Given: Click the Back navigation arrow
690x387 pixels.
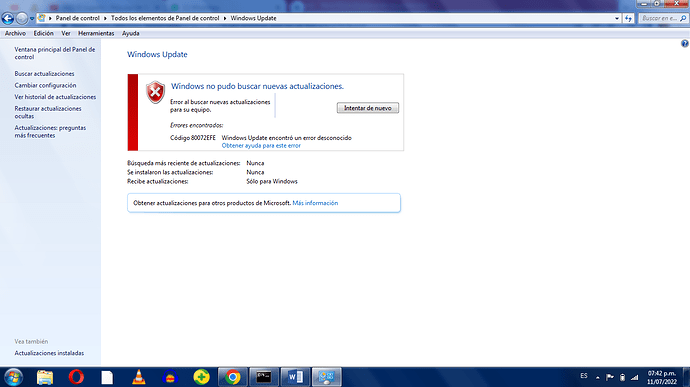Looking at the screenshot, I should click(8, 18).
